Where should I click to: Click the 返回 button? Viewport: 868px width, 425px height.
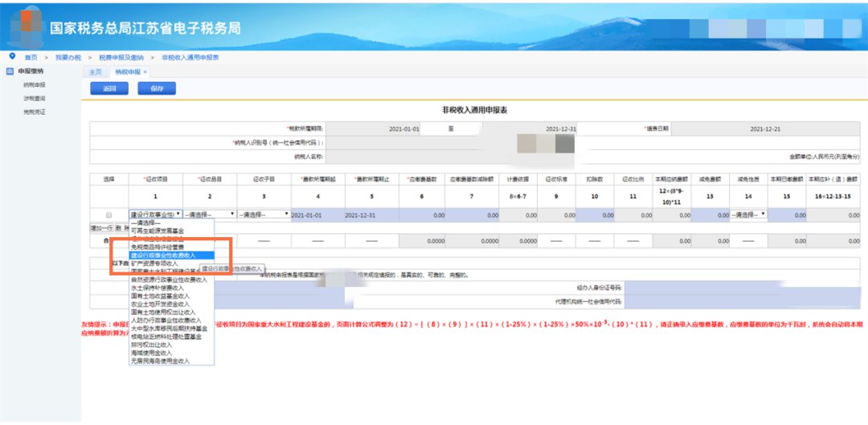coord(109,88)
